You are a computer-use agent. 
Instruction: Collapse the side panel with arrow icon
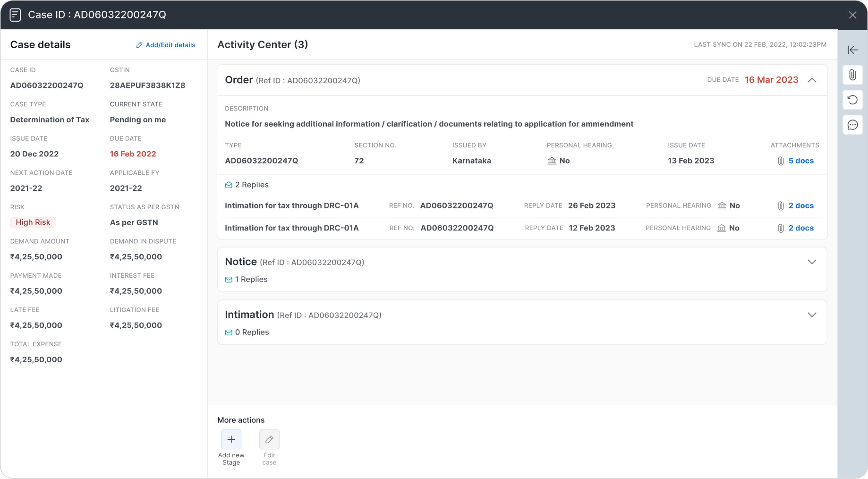click(852, 50)
